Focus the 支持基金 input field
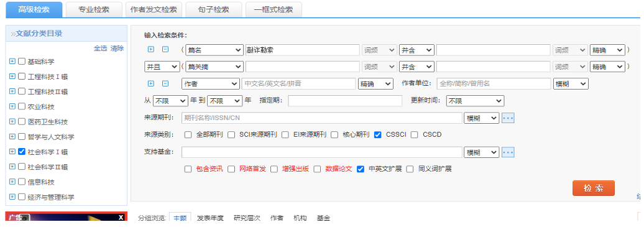The width and height of the screenshot is (644, 227). point(322,152)
